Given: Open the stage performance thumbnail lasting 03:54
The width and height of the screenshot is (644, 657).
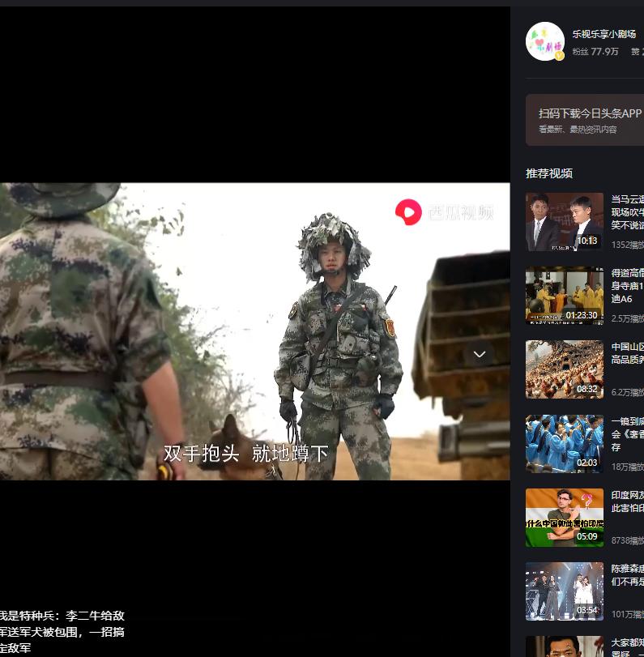Looking at the screenshot, I should coord(565,591).
